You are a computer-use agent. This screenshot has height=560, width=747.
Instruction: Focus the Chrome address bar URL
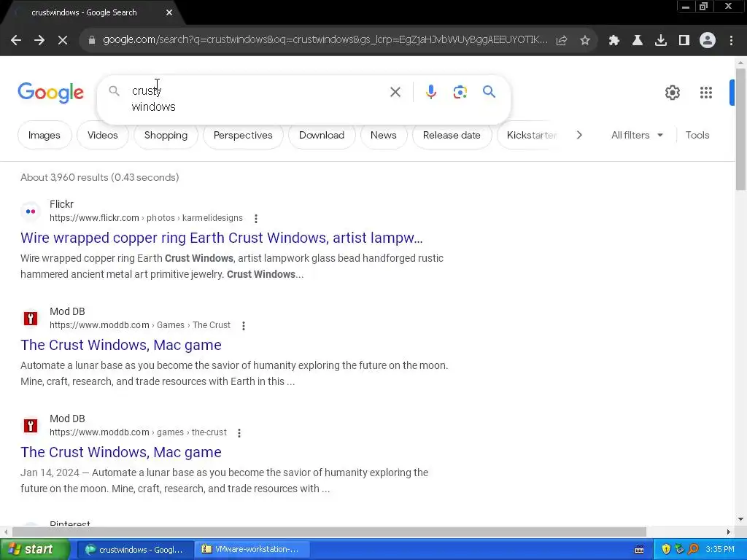(325, 41)
